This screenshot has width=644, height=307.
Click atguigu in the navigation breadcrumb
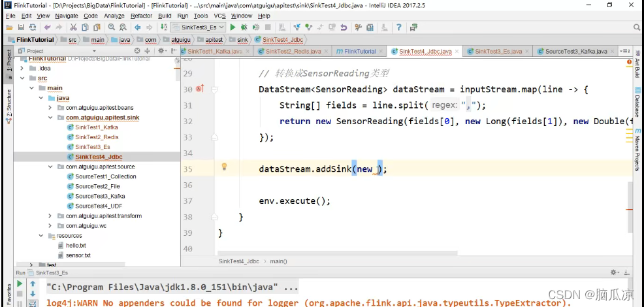(x=181, y=40)
